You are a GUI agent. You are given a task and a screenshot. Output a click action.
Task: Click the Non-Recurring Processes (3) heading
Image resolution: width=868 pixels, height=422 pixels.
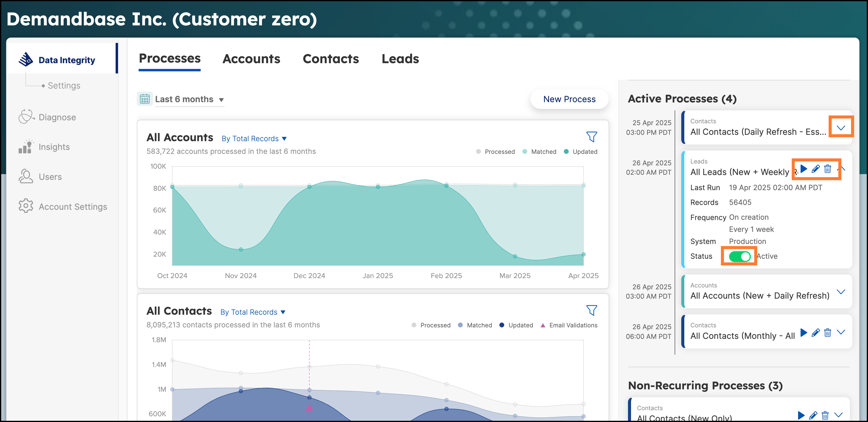[x=705, y=385]
